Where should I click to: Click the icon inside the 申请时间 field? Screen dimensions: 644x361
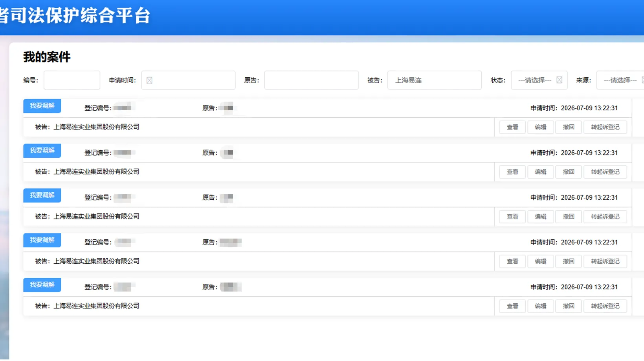149,80
